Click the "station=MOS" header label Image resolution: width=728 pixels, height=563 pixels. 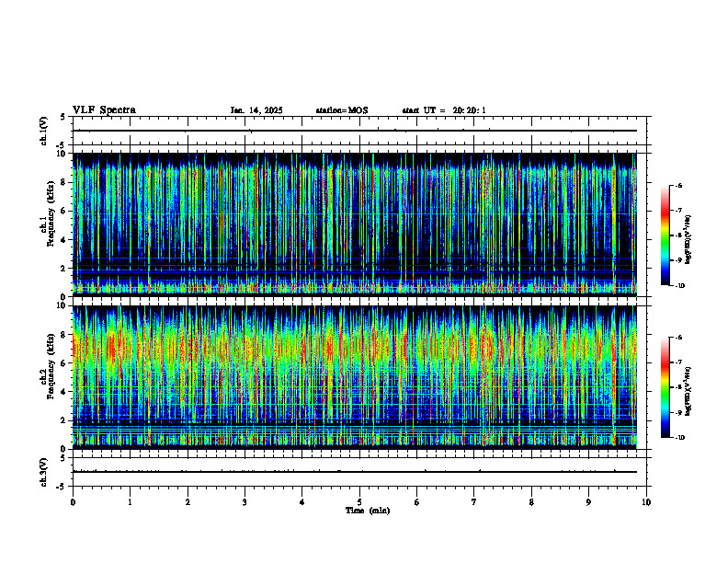click(x=342, y=110)
